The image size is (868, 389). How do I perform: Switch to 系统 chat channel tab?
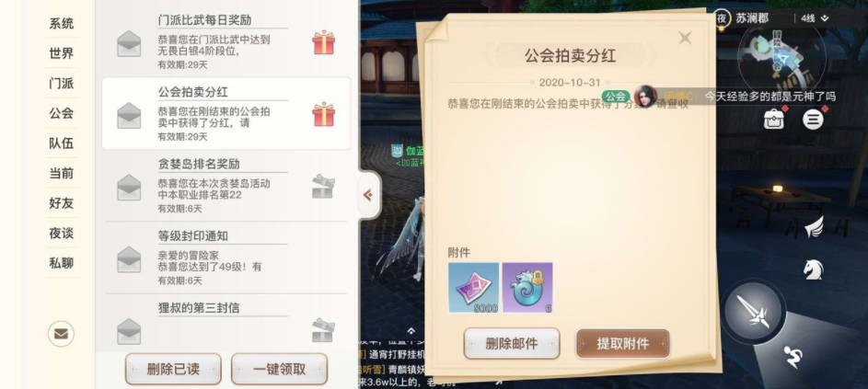61,24
